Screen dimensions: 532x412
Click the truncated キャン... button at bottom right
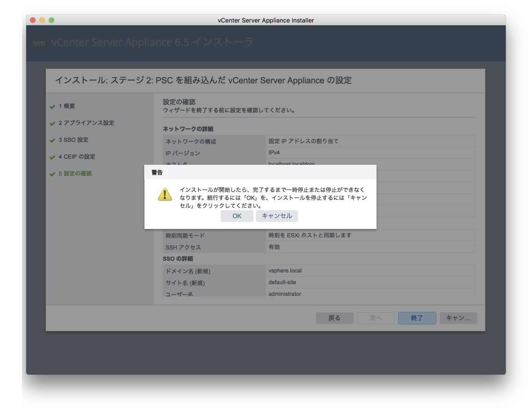pyautogui.click(x=458, y=317)
